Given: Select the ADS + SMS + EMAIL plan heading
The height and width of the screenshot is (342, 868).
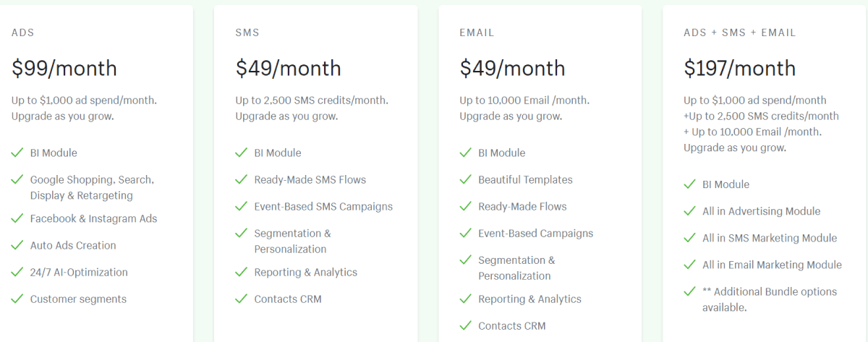Looking at the screenshot, I should pos(739,33).
